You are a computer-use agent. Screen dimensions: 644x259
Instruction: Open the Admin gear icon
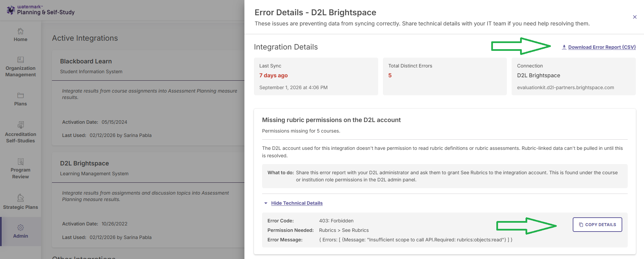20,227
